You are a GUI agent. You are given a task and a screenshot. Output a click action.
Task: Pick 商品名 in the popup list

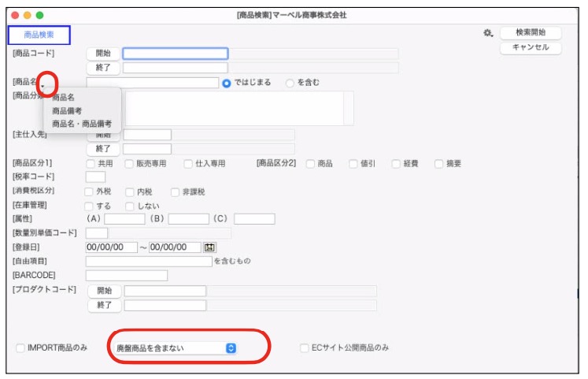64,98
